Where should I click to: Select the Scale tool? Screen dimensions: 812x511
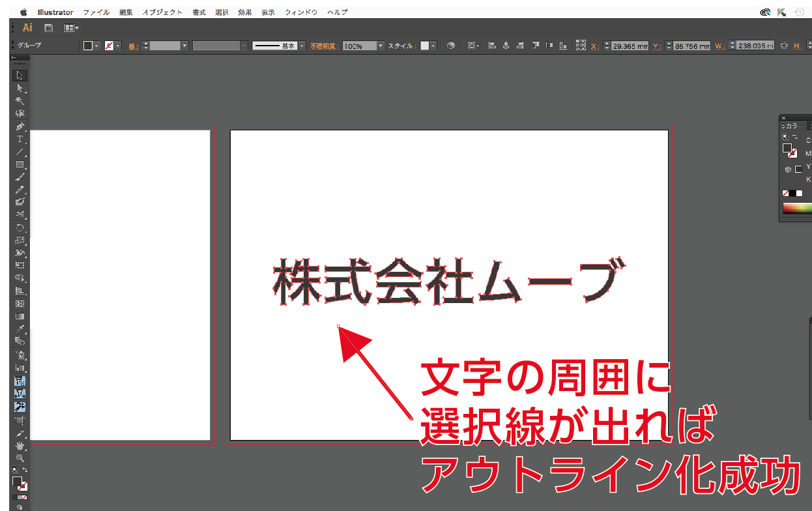click(20, 241)
